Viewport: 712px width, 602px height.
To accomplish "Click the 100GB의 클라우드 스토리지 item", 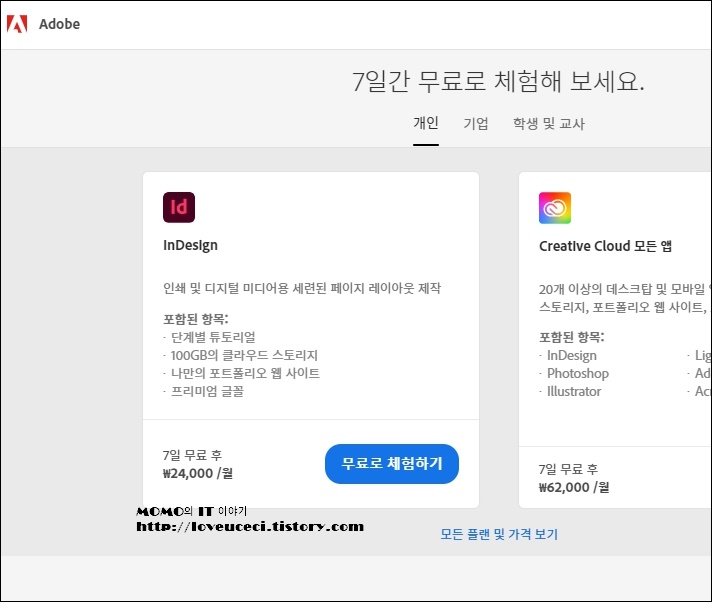I will (244, 355).
